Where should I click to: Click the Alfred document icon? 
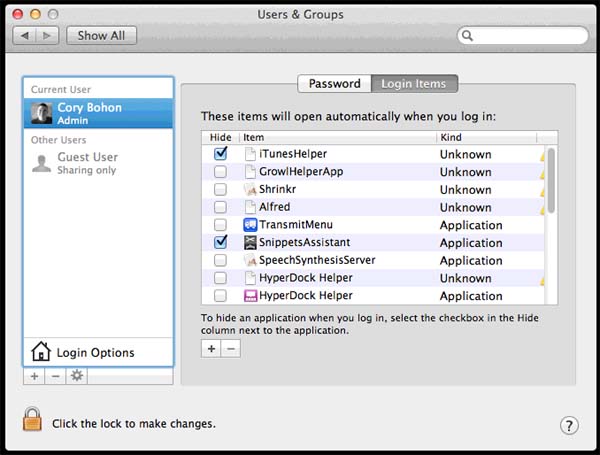point(250,207)
